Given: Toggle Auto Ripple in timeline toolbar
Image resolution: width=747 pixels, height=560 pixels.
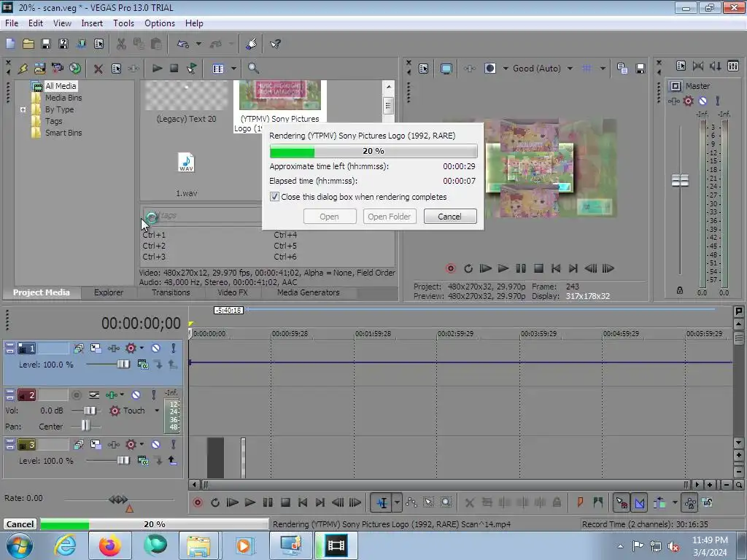Looking at the screenshot, I should [659, 502].
